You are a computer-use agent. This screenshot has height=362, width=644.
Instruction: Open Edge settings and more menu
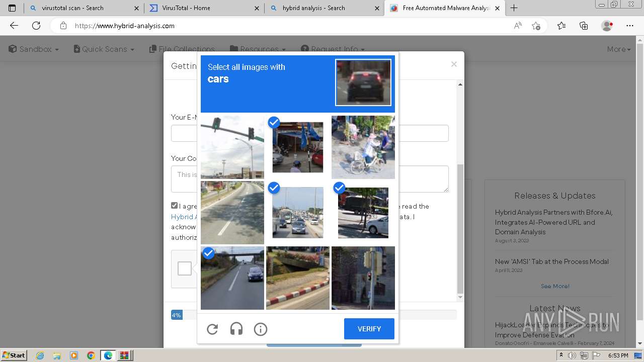(x=630, y=26)
